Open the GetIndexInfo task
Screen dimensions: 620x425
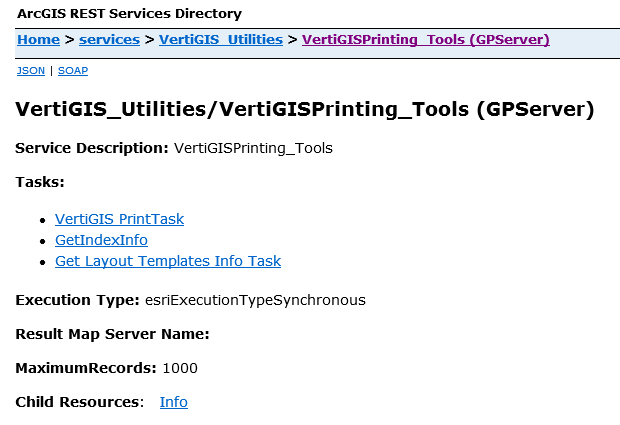[x=101, y=240]
